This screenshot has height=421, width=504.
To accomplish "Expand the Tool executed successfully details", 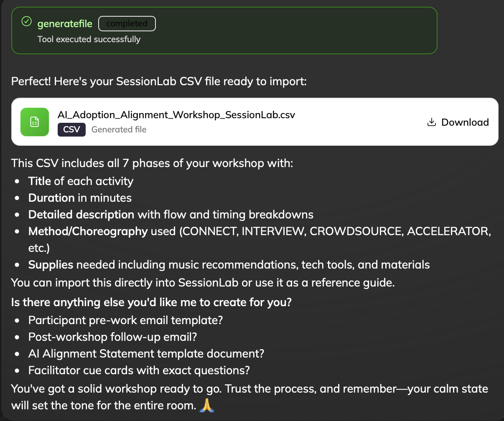I will pyautogui.click(x=89, y=39).
